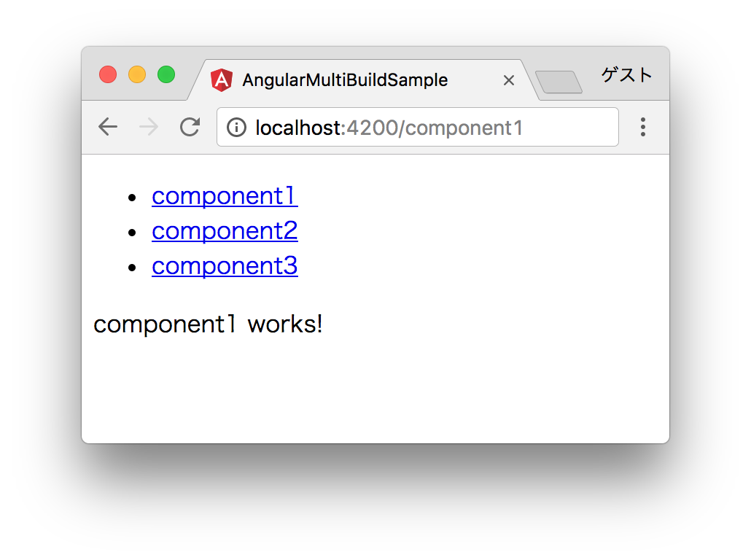The width and height of the screenshot is (751, 560).
Task: Click the green maximize traffic light
Action: point(166,74)
